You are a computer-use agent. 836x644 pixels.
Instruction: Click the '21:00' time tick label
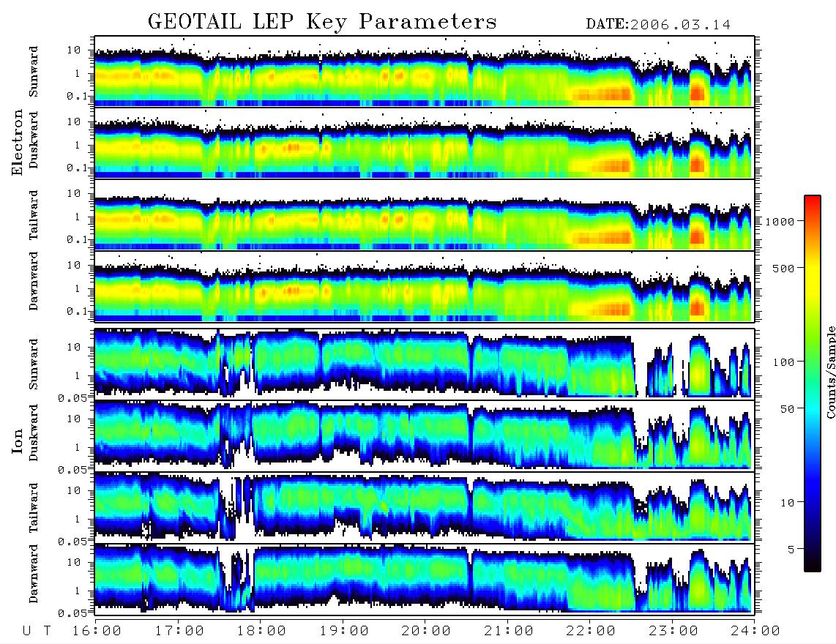[x=509, y=631]
